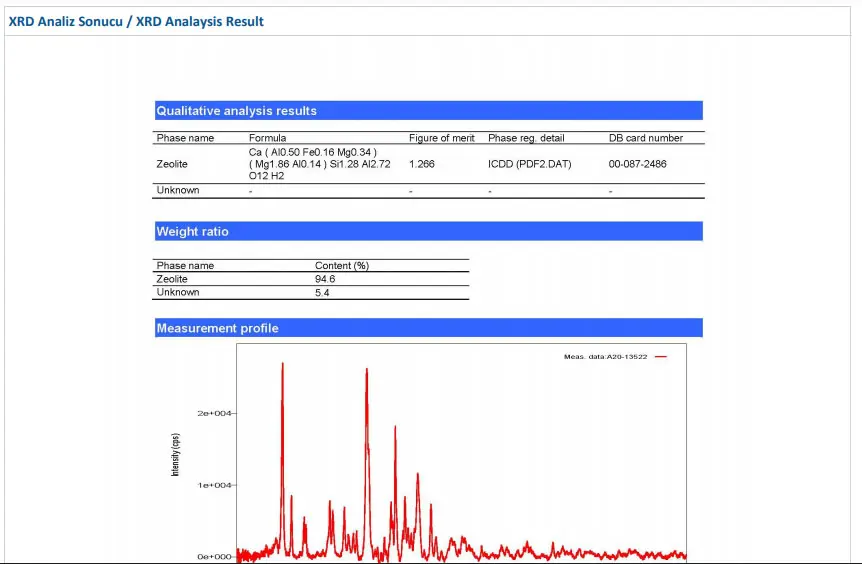Click the Unknown content value 5.4
The image size is (862, 564).
tap(322, 292)
